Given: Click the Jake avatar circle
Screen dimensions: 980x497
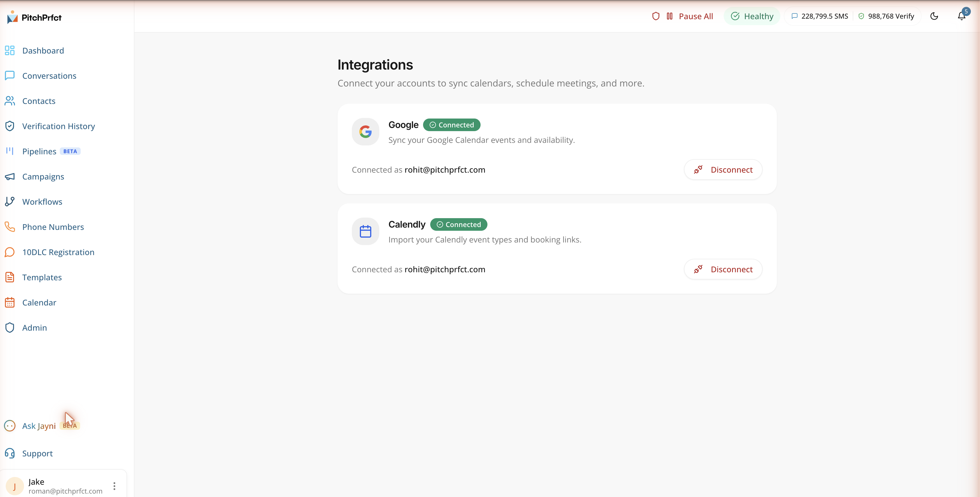Looking at the screenshot, I should (x=15, y=486).
